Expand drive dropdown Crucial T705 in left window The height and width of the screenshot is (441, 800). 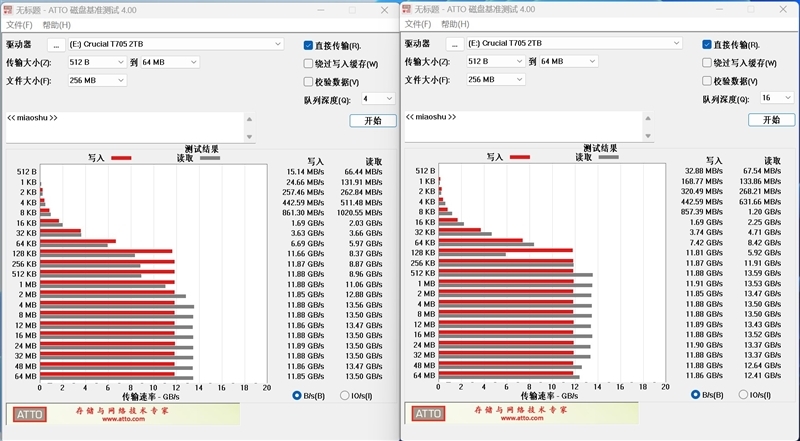(176, 44)
